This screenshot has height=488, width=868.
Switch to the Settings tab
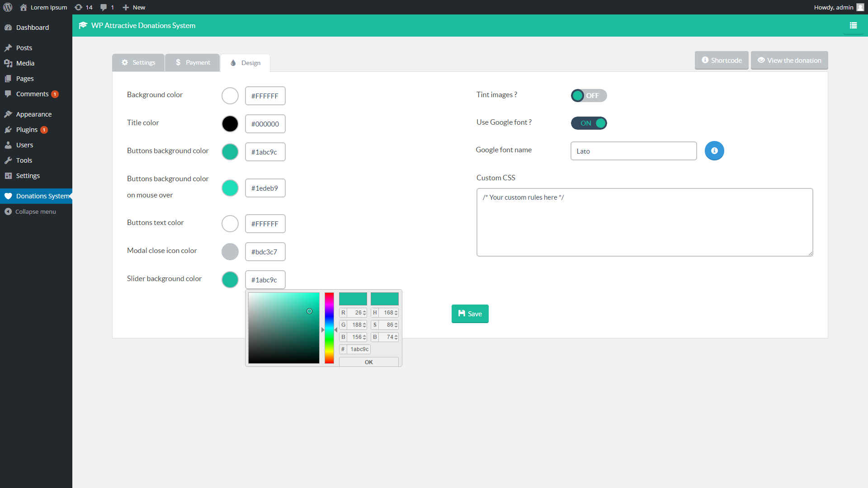pyautogui.click(x=138, y=63)
